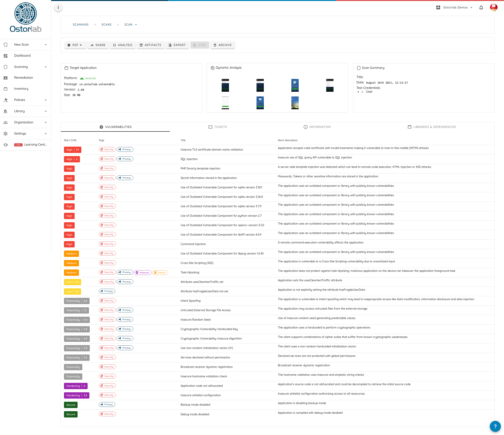The image size is (504, 435).
Task: Click the Inventory sidebar item
Action: pos(21,89)
